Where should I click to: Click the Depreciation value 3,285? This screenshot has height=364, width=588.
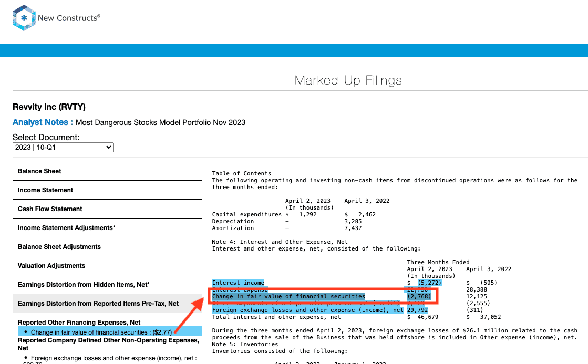coord(353,221)
